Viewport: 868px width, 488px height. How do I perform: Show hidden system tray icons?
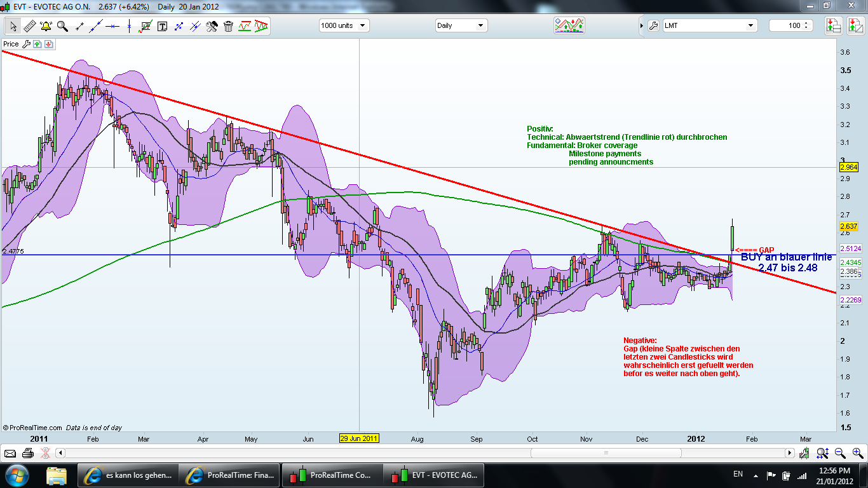(756, 475)
